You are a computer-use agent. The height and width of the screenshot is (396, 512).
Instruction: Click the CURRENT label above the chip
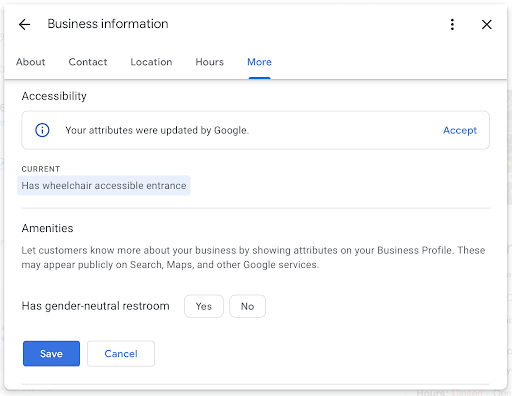point(41,169)
